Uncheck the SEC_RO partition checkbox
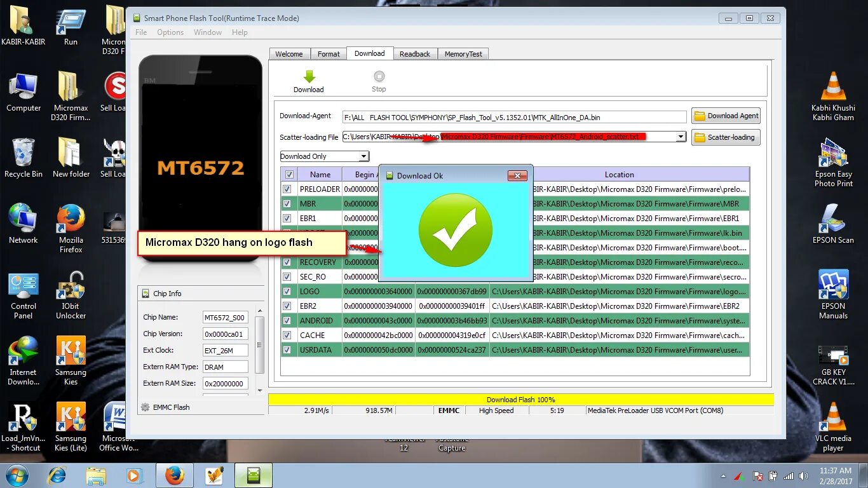The width and height of the screenshot is (868, 488). coord(287,276)
